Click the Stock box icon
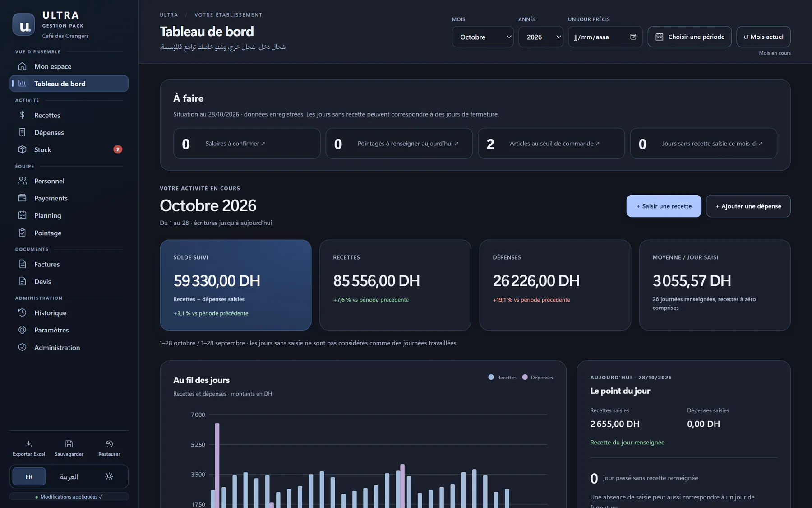This screenshot has width=812, height=508. coord(22,149)
